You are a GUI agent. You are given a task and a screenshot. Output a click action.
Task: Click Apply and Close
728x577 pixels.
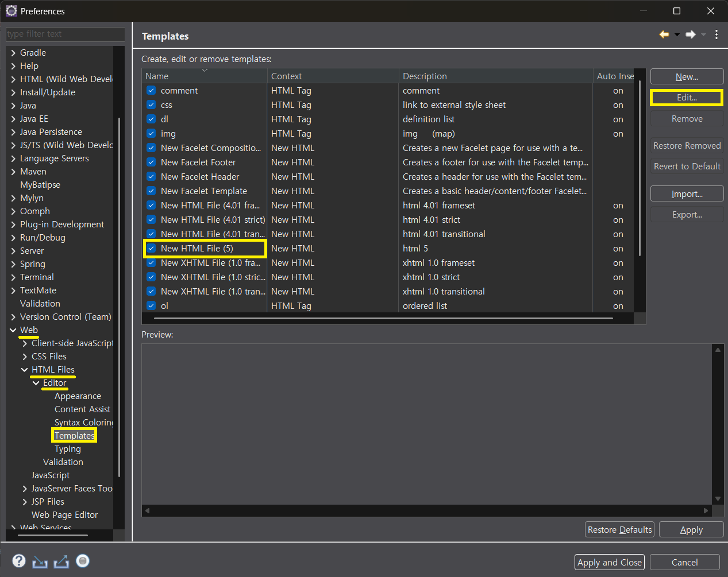(610, 563)
